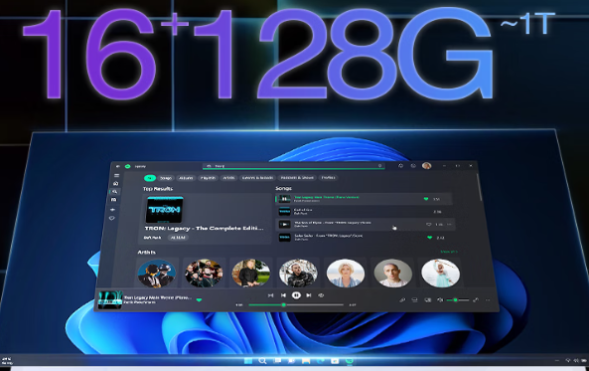
Task: Open connect to a device icon
Action: point(428,300)
